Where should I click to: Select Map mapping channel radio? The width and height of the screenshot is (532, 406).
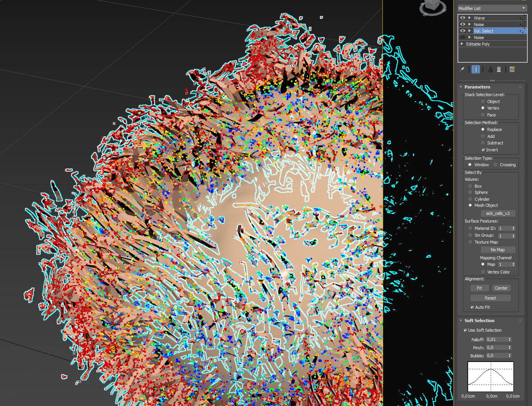point(483,264)
